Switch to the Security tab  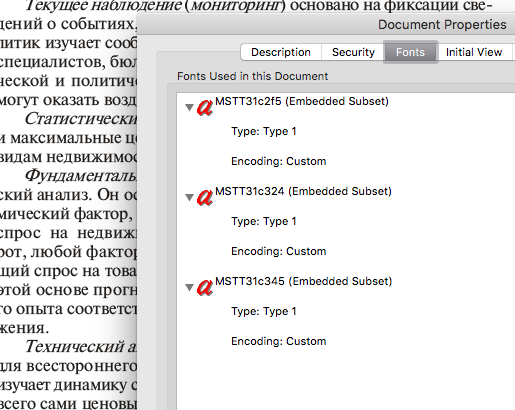pyautogui.click(x=353, y=52)
